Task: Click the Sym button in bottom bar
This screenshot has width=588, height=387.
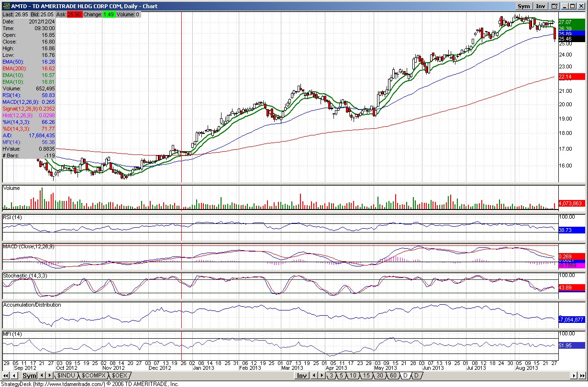Action: click(29, 376)
